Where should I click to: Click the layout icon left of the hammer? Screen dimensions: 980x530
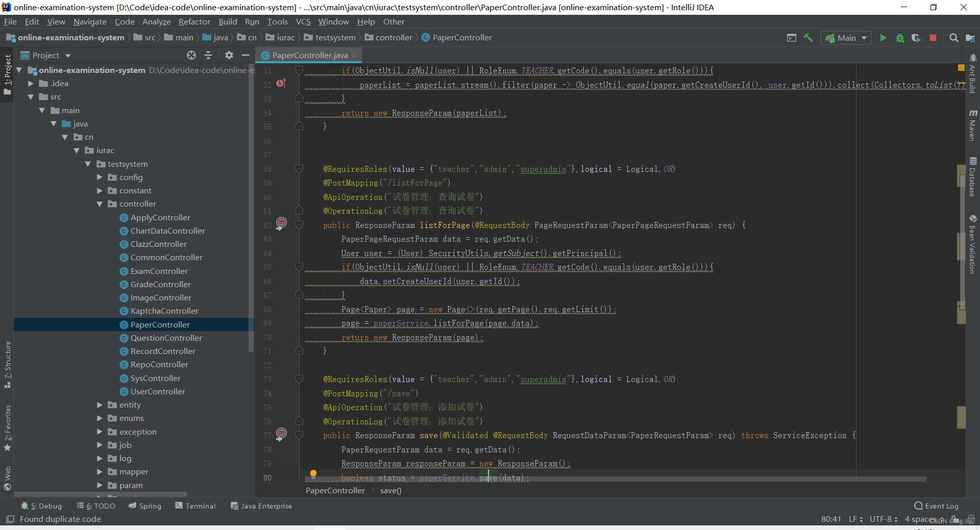point(791,38)
